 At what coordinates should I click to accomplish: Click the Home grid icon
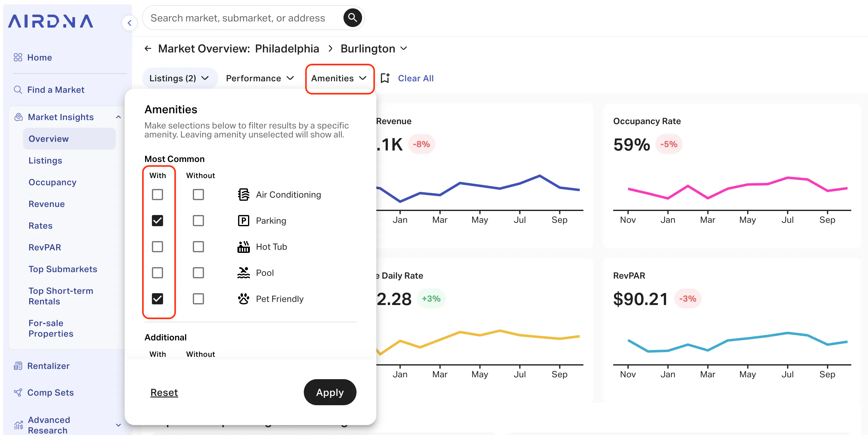(18, 57)
